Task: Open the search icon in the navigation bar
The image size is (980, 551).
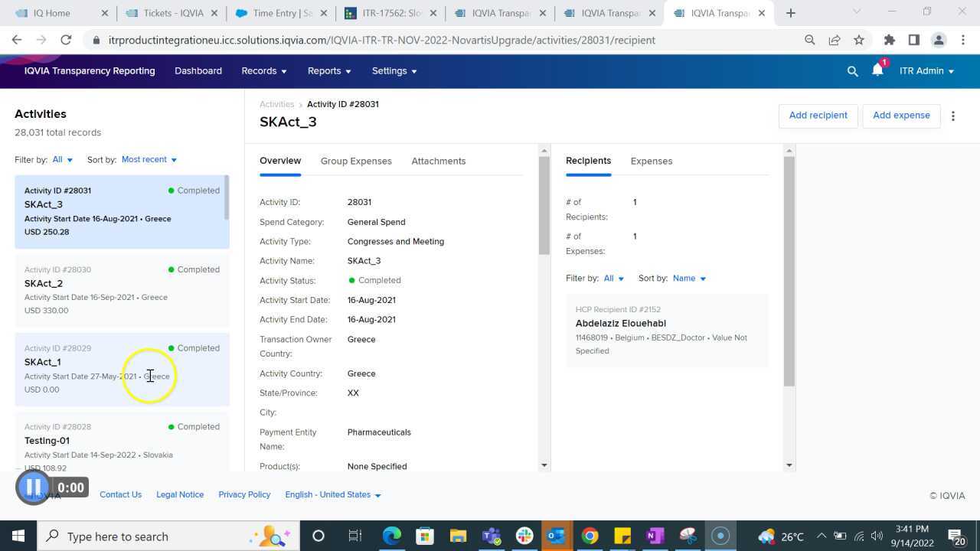Action: click(852, 70)
